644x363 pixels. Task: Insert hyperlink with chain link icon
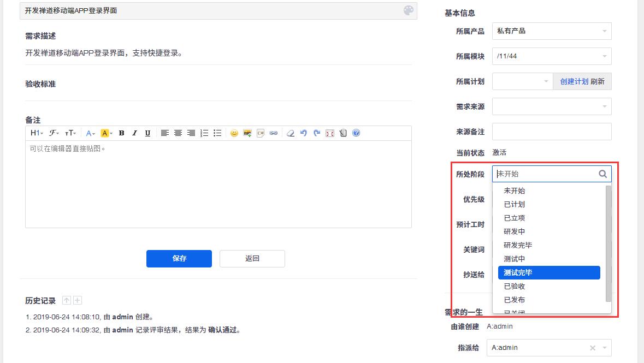click(x=274, y=133)
